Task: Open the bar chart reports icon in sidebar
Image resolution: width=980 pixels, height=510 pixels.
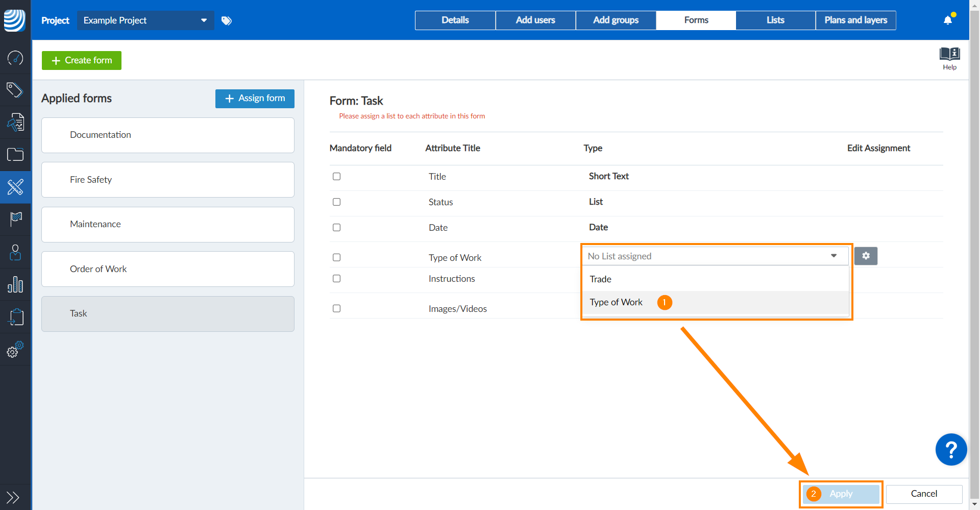Action: 15,284
